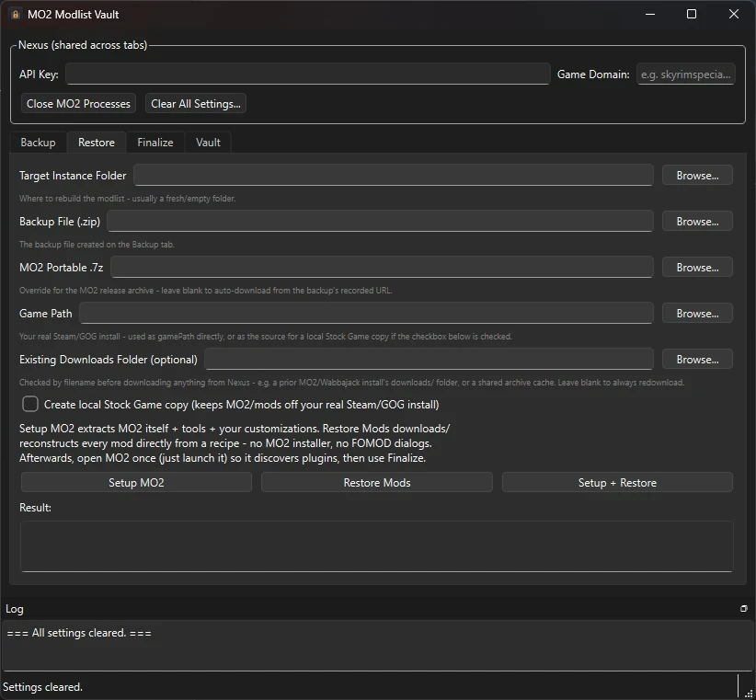Minimize the MO2 Modlist Vault window
The width and height of the screenshot is (756, 700).
[650, 14]
